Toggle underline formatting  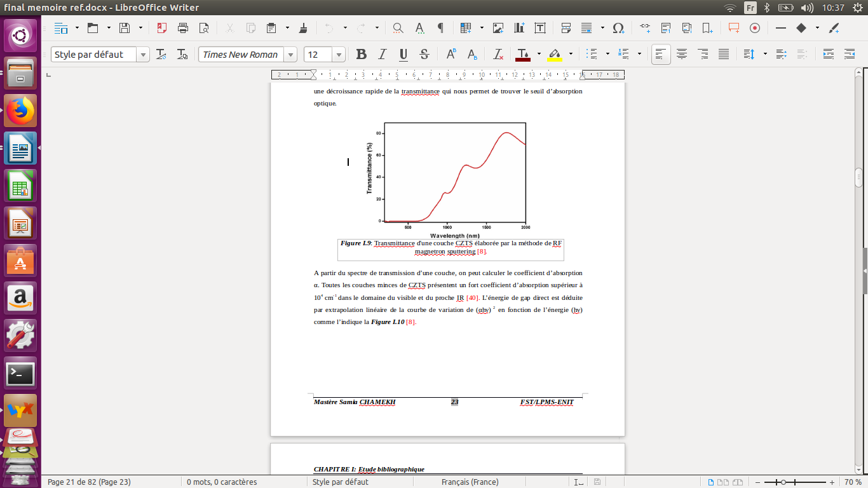coord(403,54)
